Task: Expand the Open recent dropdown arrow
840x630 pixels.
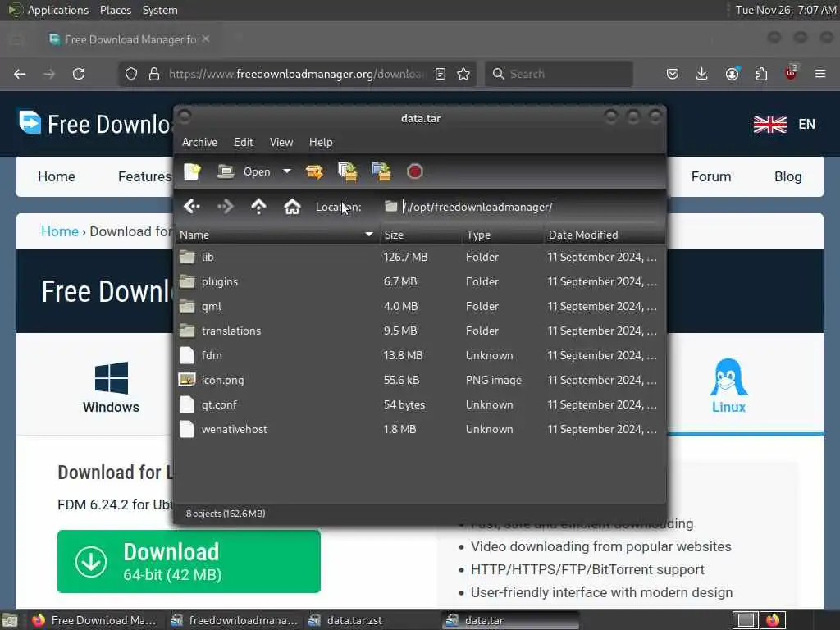Action: [287, 171]
